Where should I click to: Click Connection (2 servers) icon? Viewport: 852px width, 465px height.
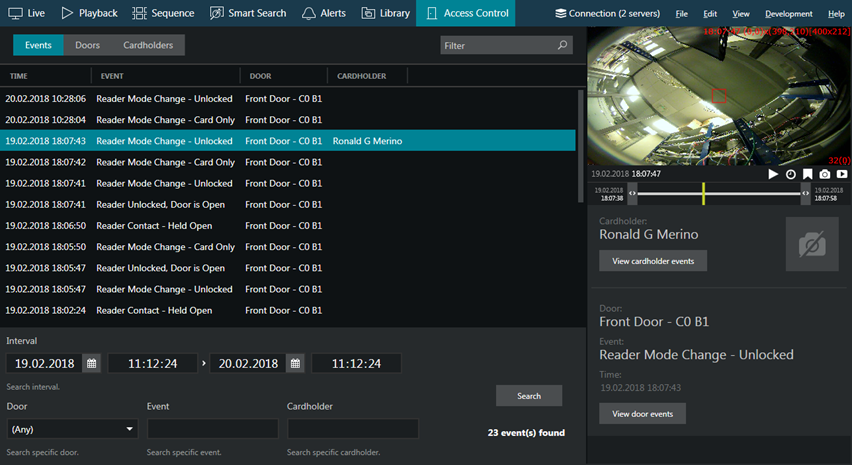click(x=560, y=14)
